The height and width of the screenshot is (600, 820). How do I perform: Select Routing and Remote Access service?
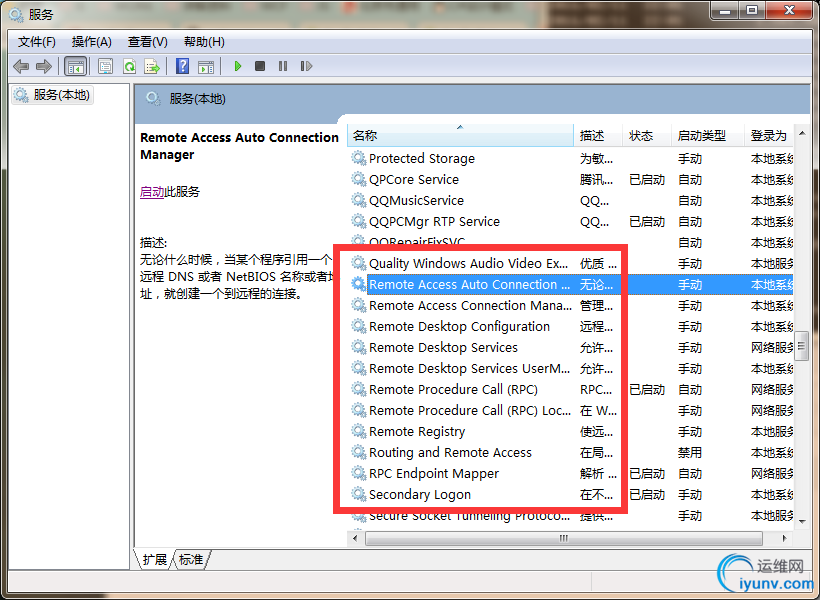pyautogui.click(x=571, y=452)
